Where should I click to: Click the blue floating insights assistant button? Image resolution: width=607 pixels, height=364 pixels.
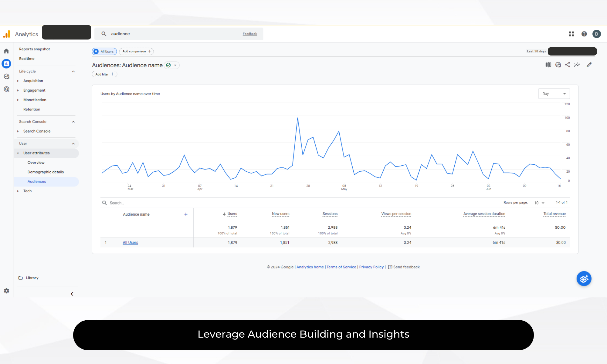pyautogui.click(x=584, y=278)
